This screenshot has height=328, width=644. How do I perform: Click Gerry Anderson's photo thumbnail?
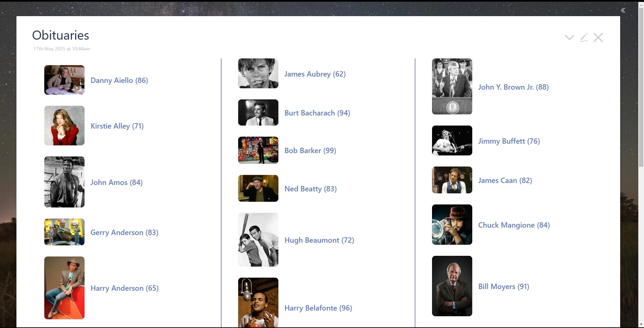64,232
